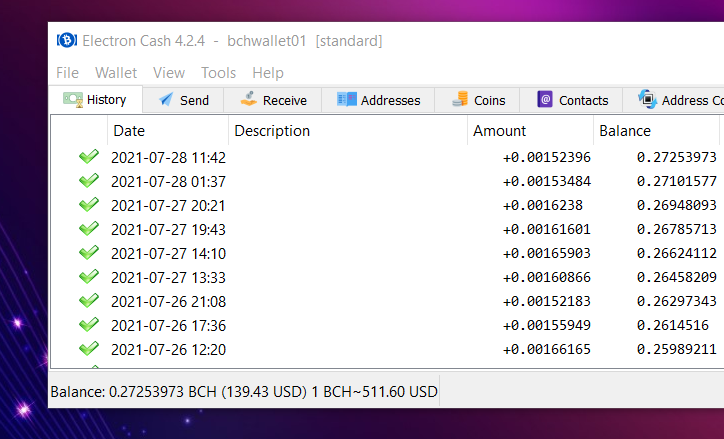
Task: Select the date 2021-07-28 01:37
Action: 169,182
